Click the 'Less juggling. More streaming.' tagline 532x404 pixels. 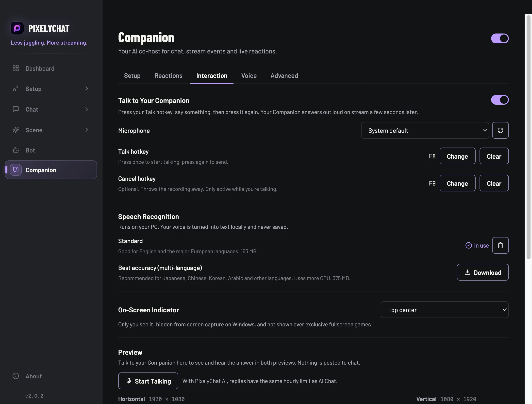pos(49,43)
